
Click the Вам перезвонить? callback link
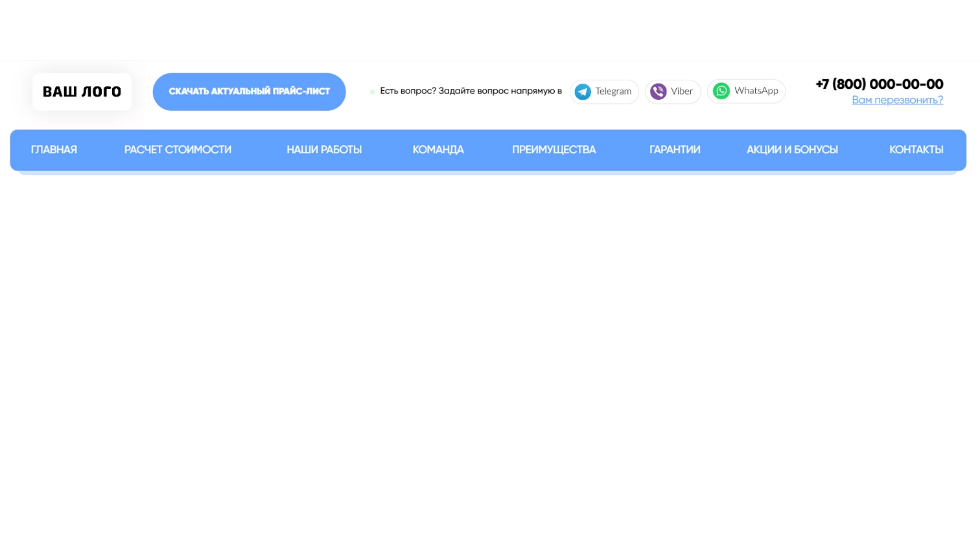[897, 100]
